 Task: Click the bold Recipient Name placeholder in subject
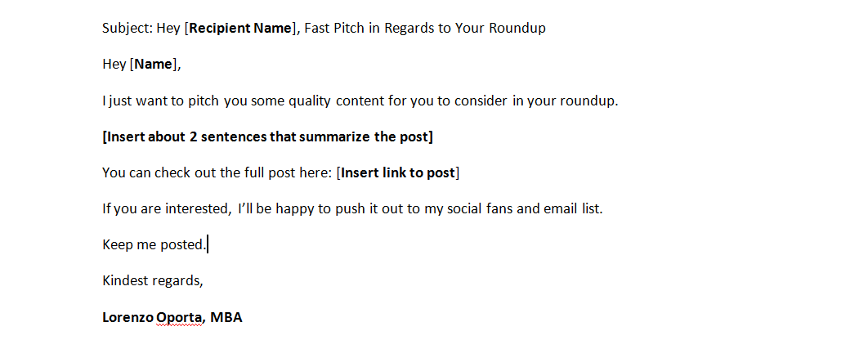tap(239, 29)
